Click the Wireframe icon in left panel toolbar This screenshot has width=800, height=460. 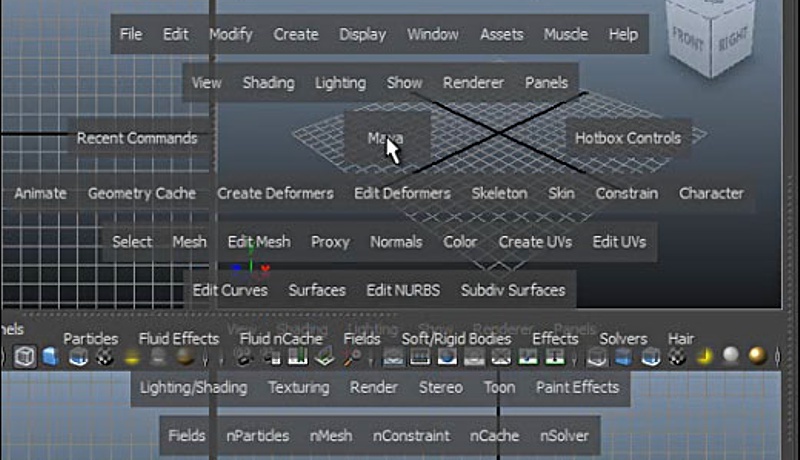[x=24, y=356]
